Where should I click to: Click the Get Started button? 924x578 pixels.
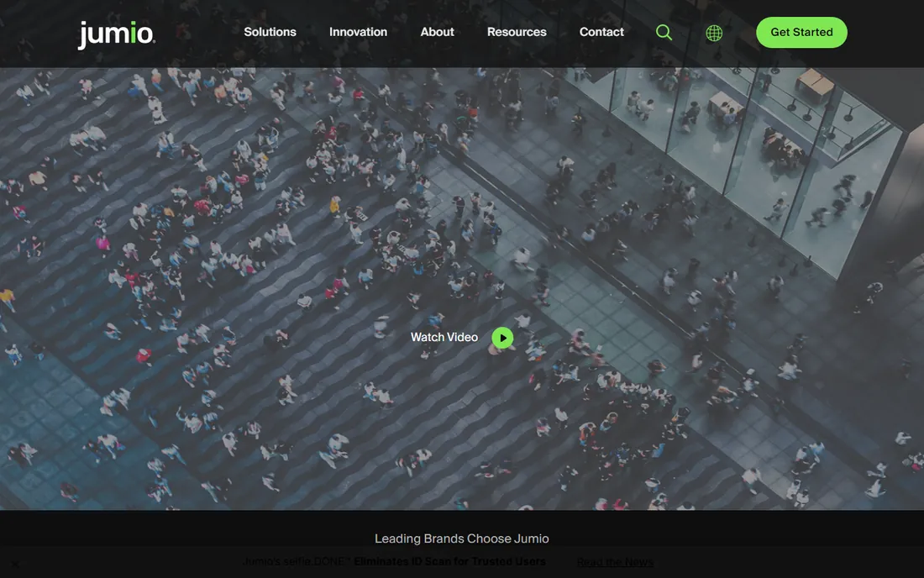point(801,33)
